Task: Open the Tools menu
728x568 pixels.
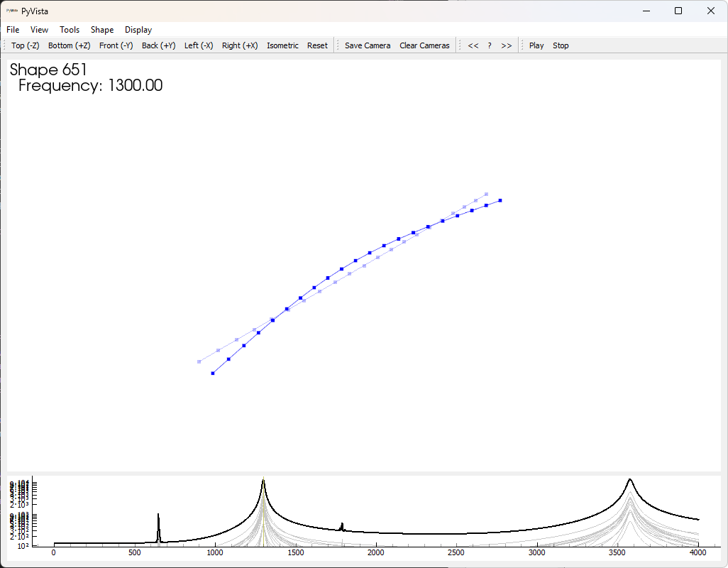Action: [70, 30]
